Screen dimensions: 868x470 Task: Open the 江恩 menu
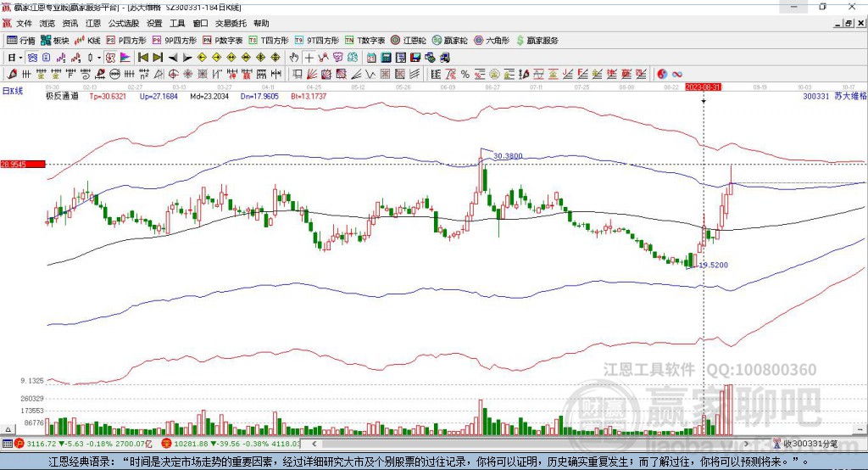[x=93, y=24]
